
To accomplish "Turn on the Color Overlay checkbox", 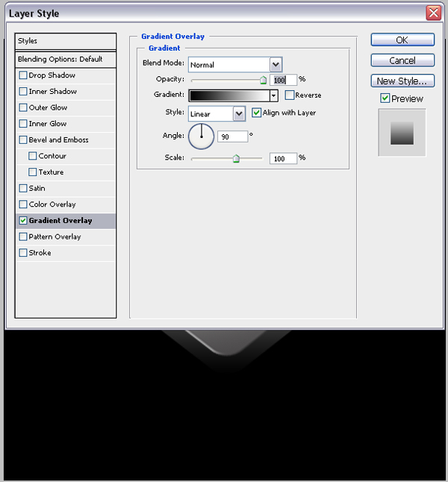I will (23, 204).
